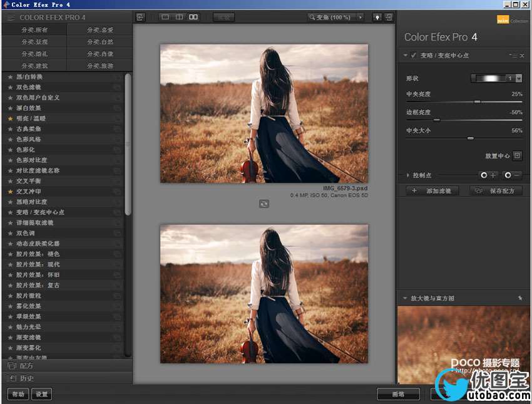Image resolution: width=532 pixels, height=404 pixels.
Task: Remove the 变暗/变亮中心点 filter with the X icon
Action: [522, 55]
